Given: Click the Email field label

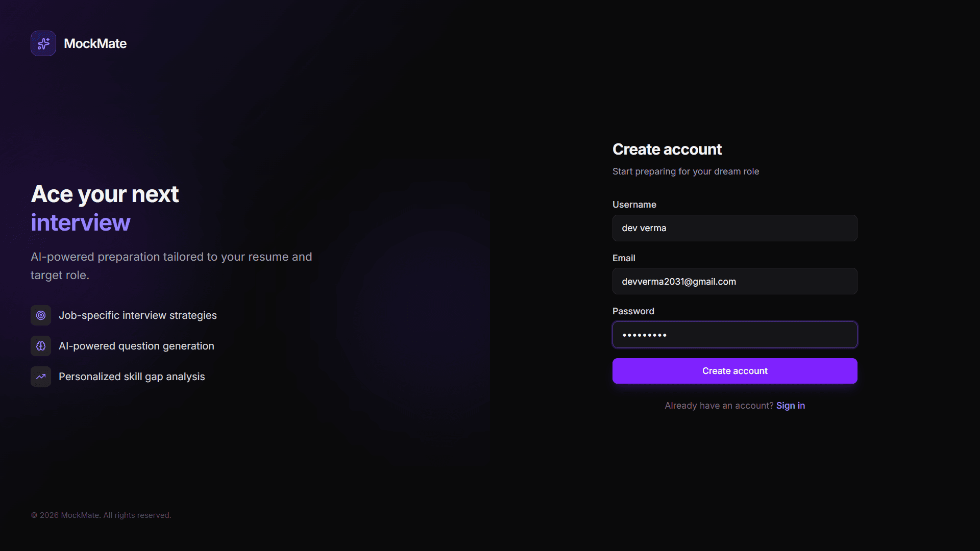Looking at the screenshot, I should click(x=624, y=258).
